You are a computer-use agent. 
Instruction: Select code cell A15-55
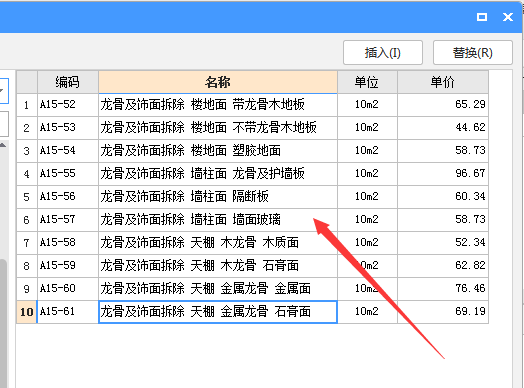click(68, 174)
